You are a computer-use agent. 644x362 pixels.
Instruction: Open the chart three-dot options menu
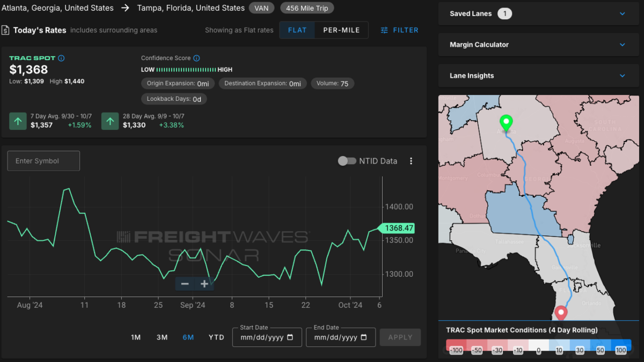[411, 161]
